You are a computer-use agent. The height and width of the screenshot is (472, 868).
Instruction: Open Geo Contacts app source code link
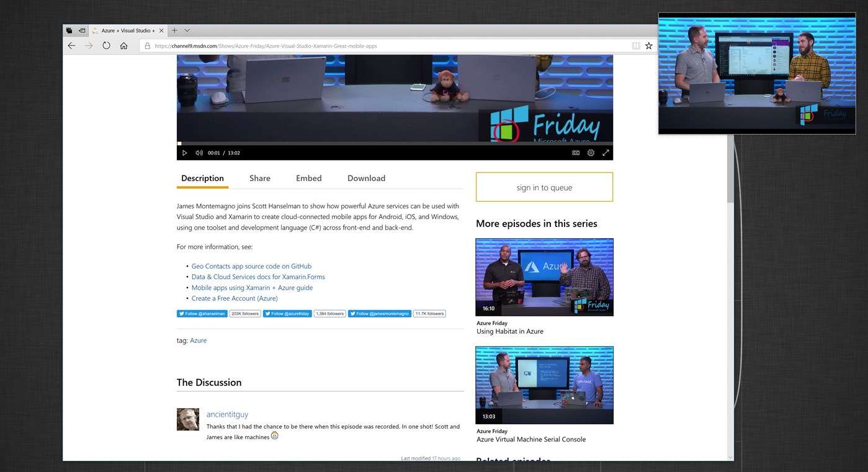point(251,266)
